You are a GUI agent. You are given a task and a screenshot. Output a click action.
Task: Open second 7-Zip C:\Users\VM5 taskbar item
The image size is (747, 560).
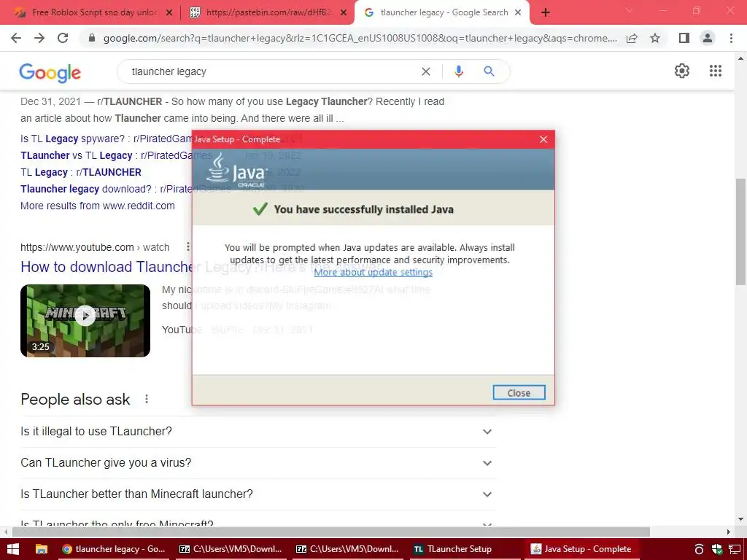pyautogui.click(x=347, y=549)
